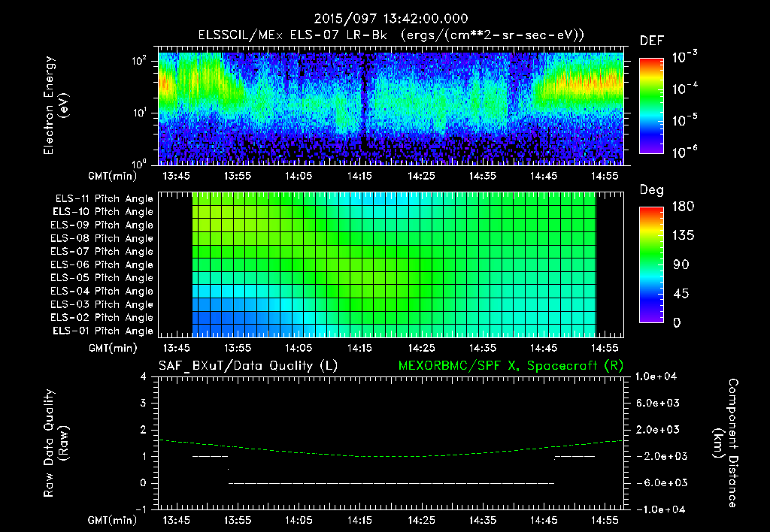770x532 pixels.
Task: Click the 'ELS-04 Pitch Angle' row label
Action: (x=102, y=291)
